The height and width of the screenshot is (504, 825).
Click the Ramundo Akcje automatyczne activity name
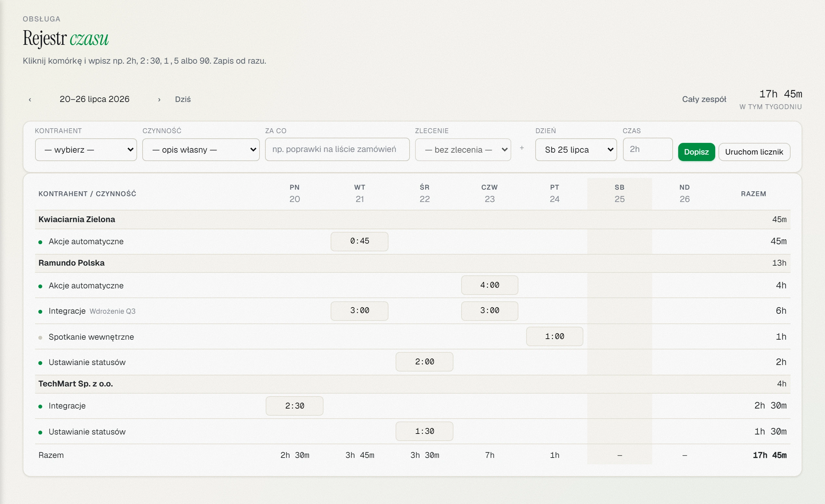[86, 286]
